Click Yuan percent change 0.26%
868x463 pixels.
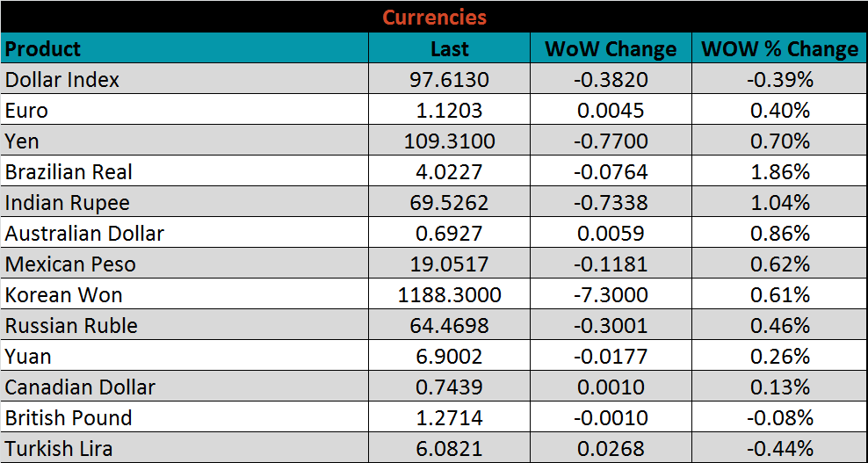point(780,357)
